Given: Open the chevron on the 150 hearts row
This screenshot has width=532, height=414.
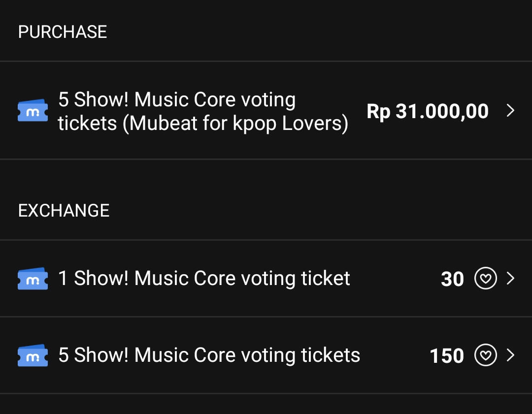Looking at the screenshot, I should pyautogui.click(x=510, y=355).
